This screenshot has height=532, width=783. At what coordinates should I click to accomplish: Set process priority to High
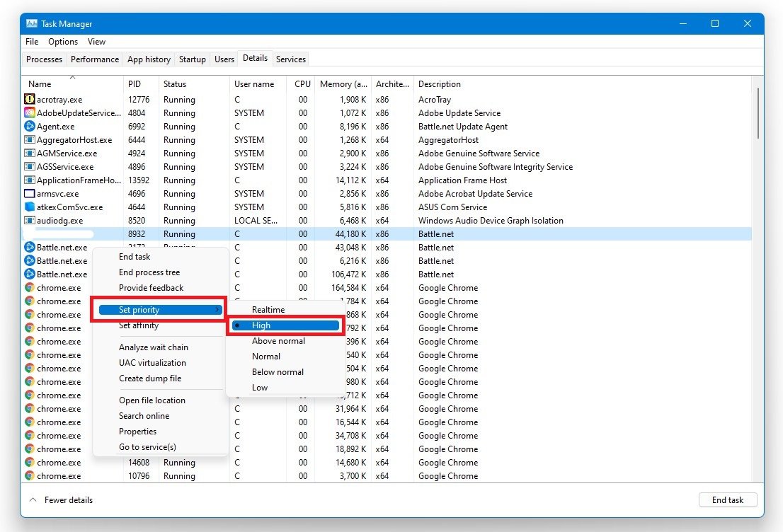point(261,325)
